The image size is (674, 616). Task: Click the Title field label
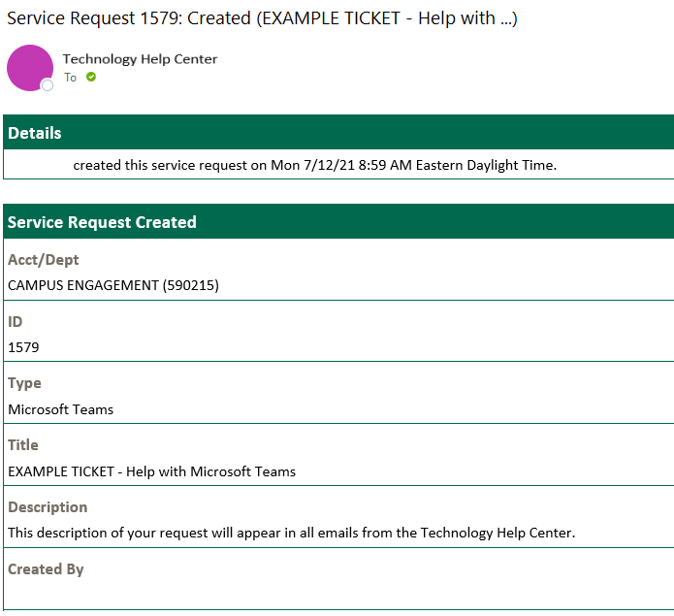coord(23,445)
